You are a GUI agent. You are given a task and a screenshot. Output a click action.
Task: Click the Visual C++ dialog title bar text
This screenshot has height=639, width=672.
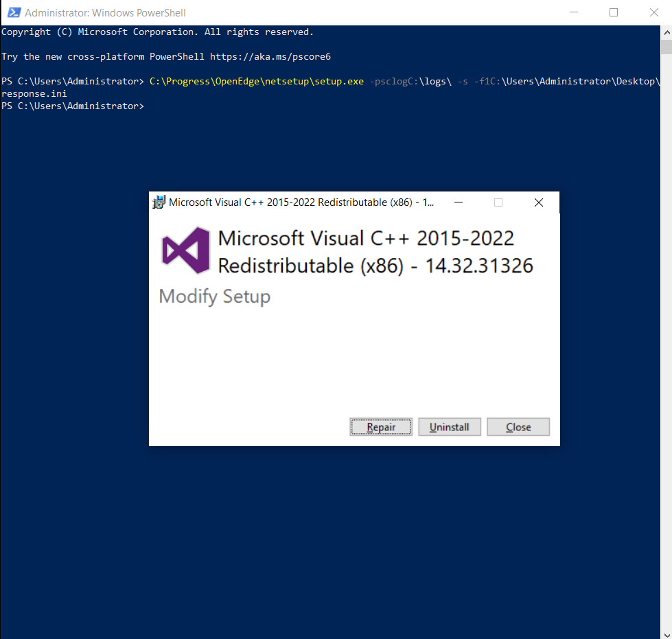tap(301, 202)
